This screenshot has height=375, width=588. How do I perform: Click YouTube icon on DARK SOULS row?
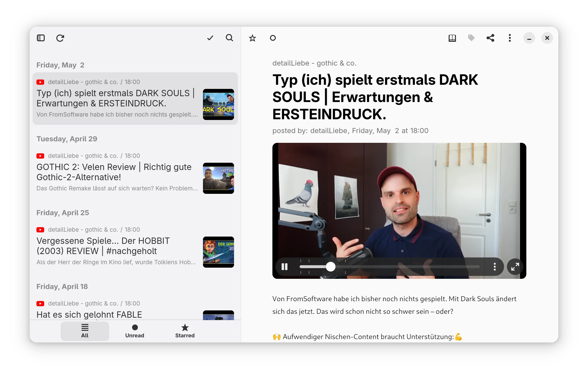40,82
